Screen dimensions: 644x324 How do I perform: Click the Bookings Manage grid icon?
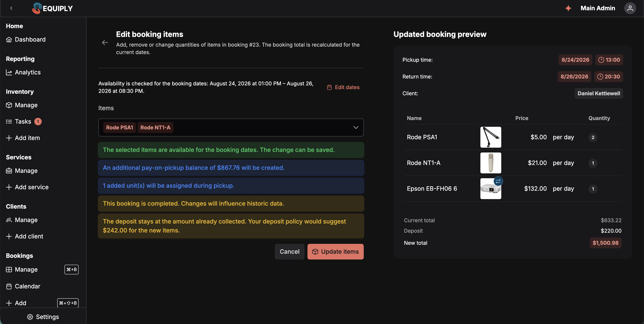point(9,269)
